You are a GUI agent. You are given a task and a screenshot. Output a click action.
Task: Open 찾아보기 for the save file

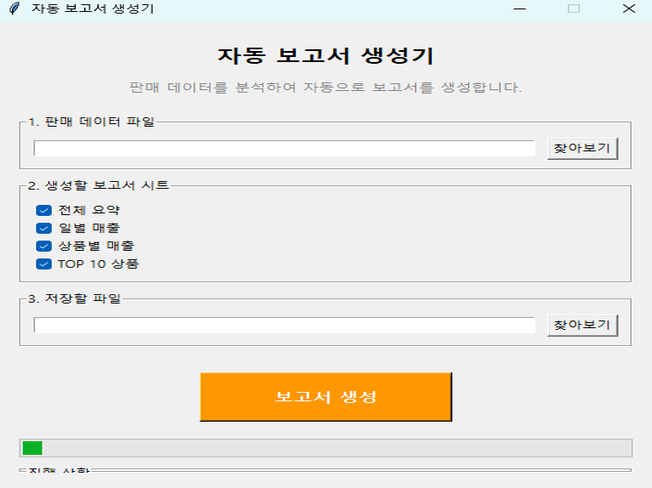coord(582,325)
